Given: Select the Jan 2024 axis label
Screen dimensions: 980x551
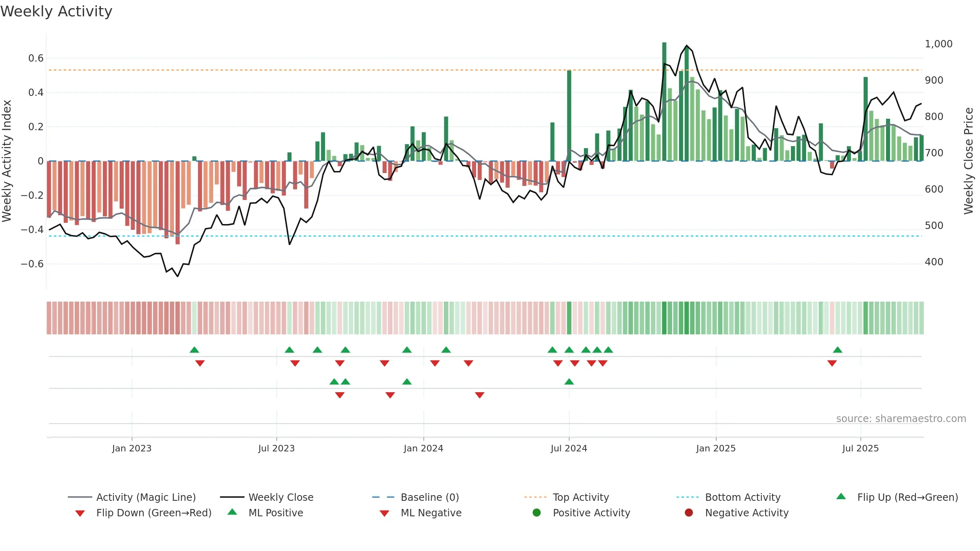Looking at the screenshot, I should [x=423, y=448].
